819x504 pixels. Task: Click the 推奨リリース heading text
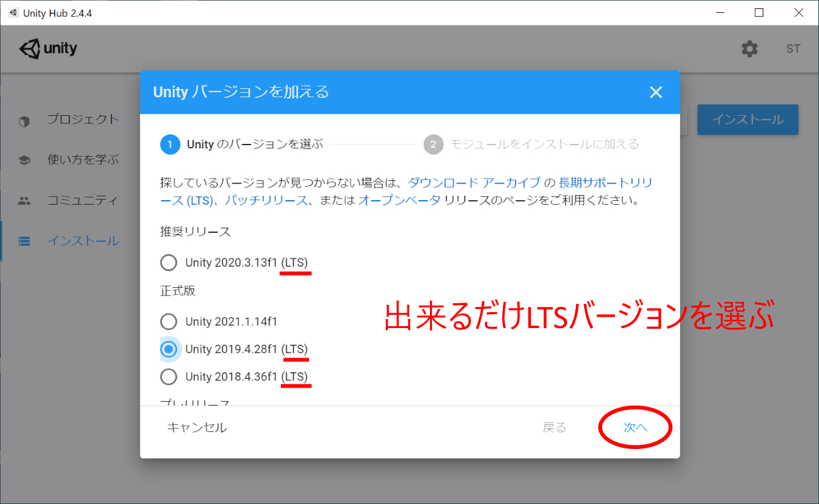(x=195, y=232)
